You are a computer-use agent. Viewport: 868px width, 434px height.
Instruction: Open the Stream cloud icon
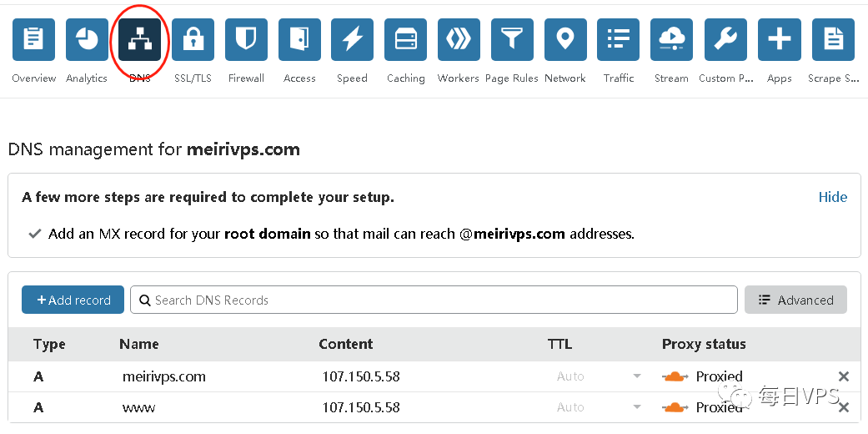(671, 39)
